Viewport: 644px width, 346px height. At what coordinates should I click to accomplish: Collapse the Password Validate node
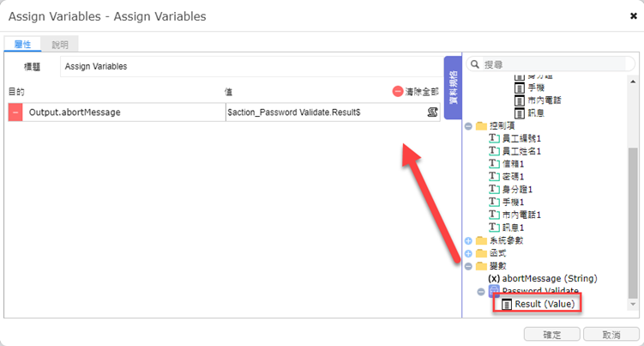[x=481, y=291]
